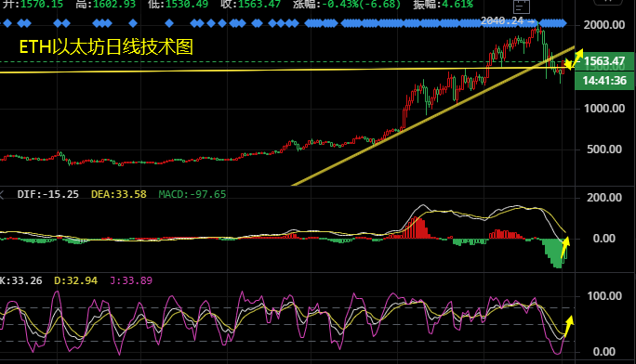Close the MACD indicator panel with the X

click(x=1, y=195)
